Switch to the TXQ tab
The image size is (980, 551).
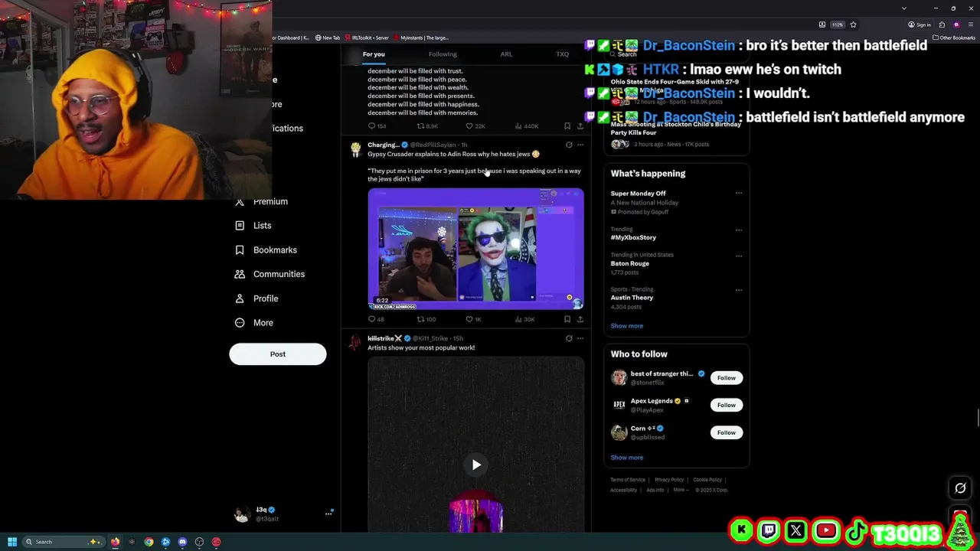coord(562,54)
